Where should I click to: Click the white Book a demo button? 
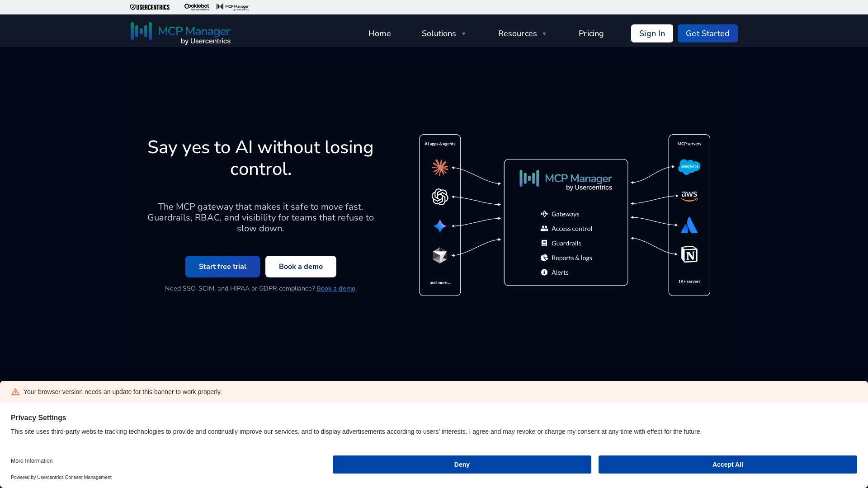point(301,267)
